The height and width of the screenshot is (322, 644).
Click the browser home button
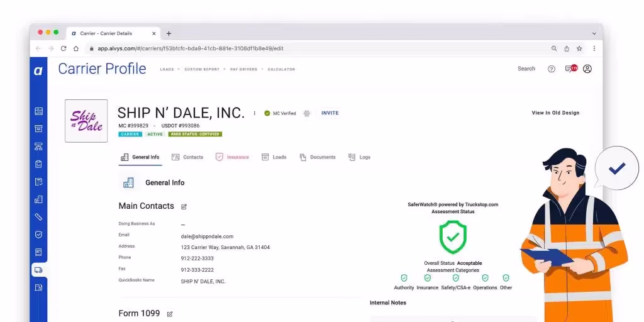(x=76, y=48)
